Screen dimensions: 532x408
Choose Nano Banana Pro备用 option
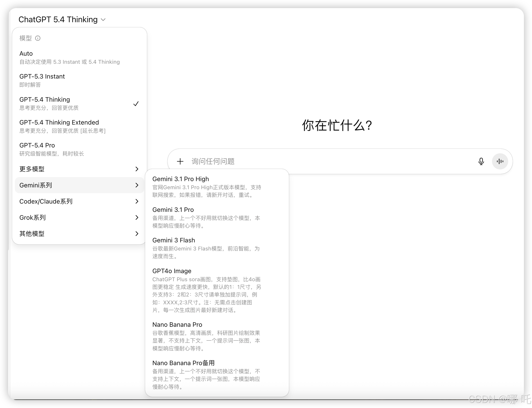click(x=183, y=363)
